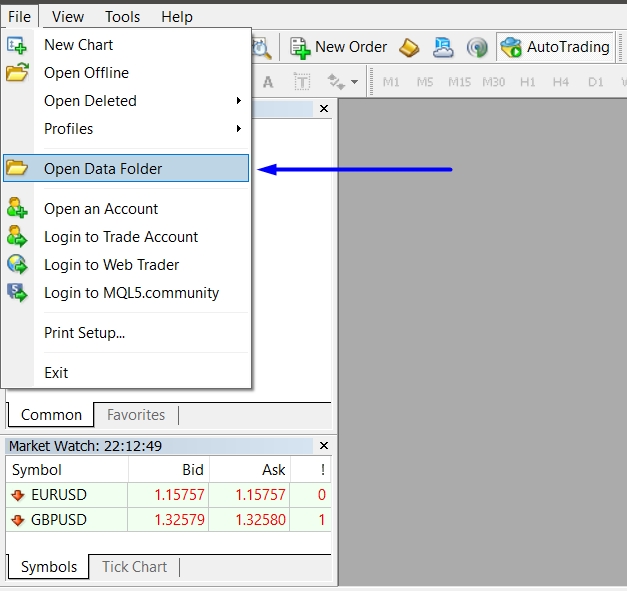The width and height of the screenshot is (627, 591).
Task: Click the spread column header
Action: tap(311, 470)
